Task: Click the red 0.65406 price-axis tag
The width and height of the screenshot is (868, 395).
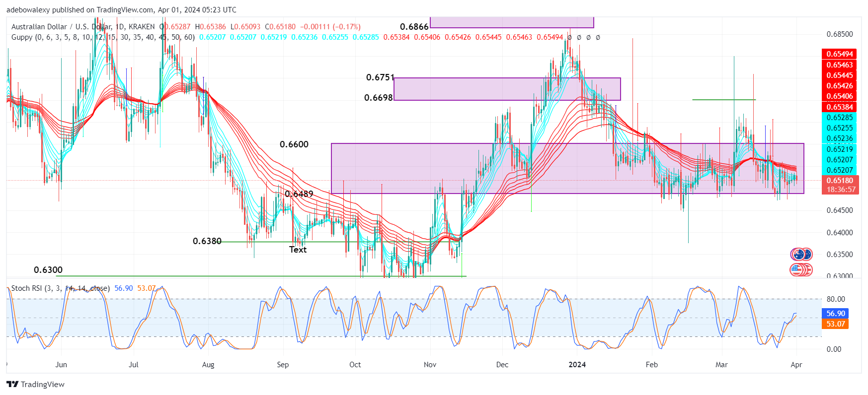Action: pos(840,96)
